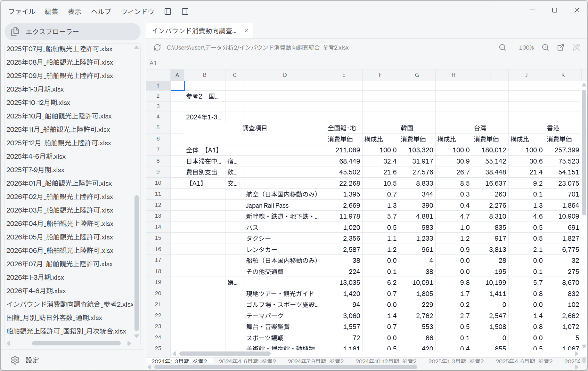The height and width of the screenshot is (371, 588).
Task: Open the 設定 button
Action: [32, 360]
